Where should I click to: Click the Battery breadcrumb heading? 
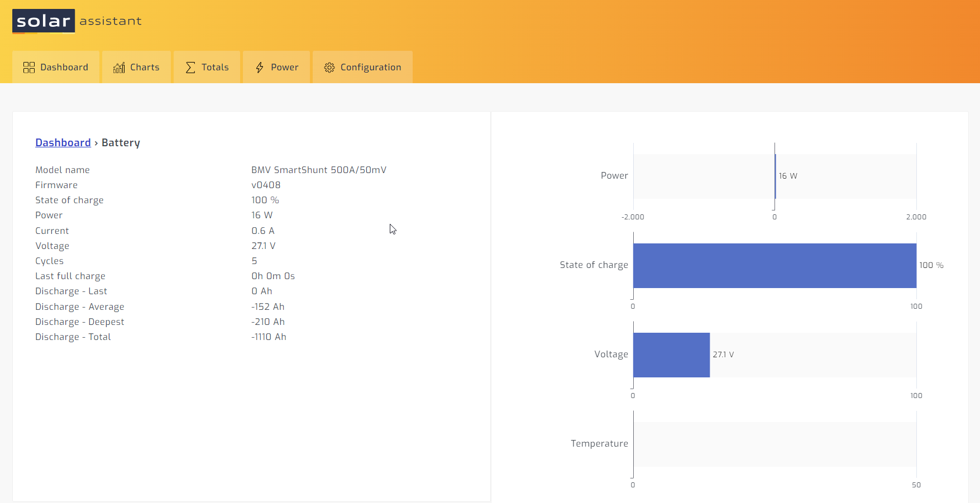click(x=121, y=143)
